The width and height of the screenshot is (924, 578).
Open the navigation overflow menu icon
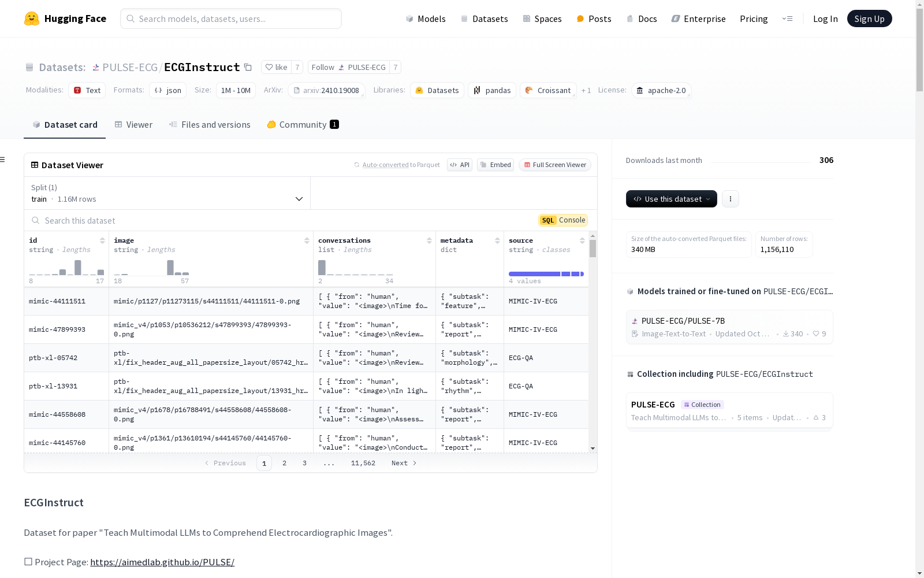point(787,18)
